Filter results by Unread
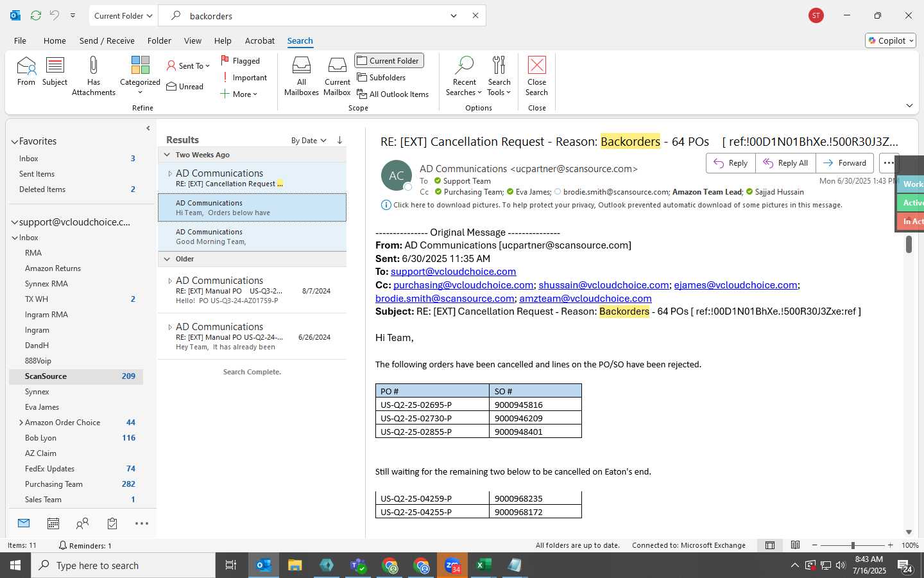The height and width of the screenshot is (578, 924). [185, 86]
